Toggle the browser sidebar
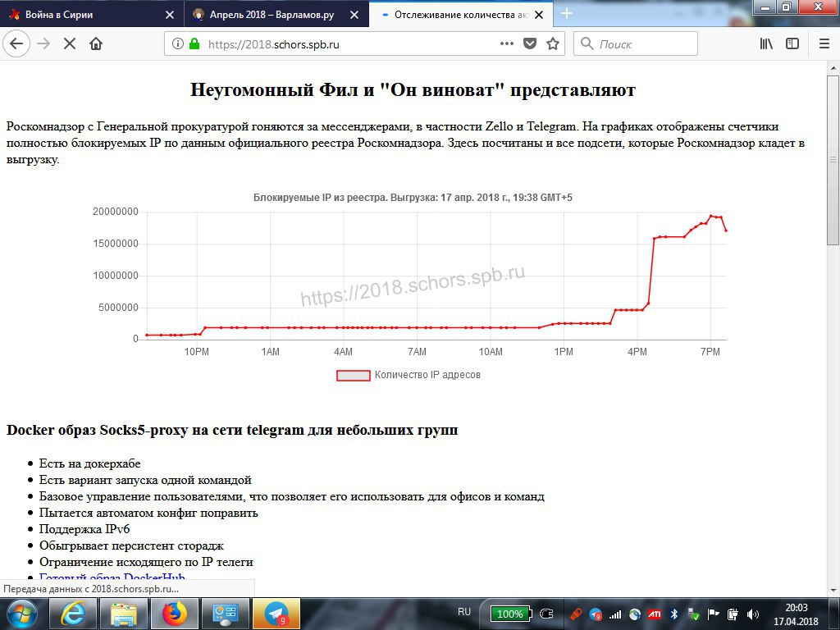The height and width of the screenshot is (630, 840). [792, 44]
